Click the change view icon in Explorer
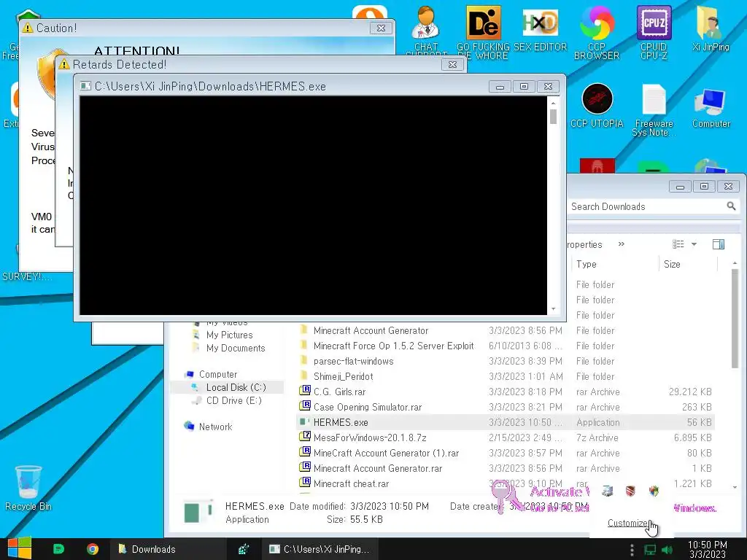 pyautogui.click(x=678, y=244)
